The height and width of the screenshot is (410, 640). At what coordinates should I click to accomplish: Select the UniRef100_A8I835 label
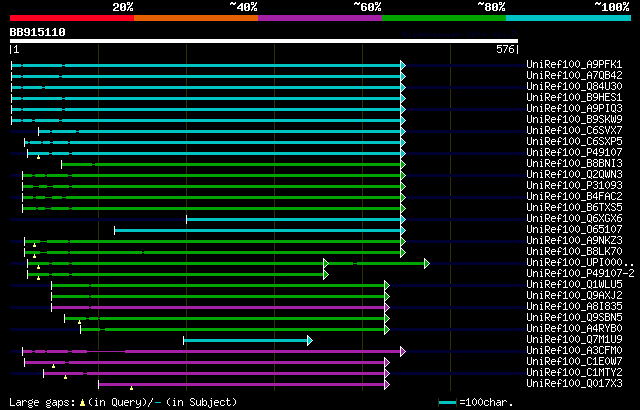pyautogui.click(x=574, y=307)
